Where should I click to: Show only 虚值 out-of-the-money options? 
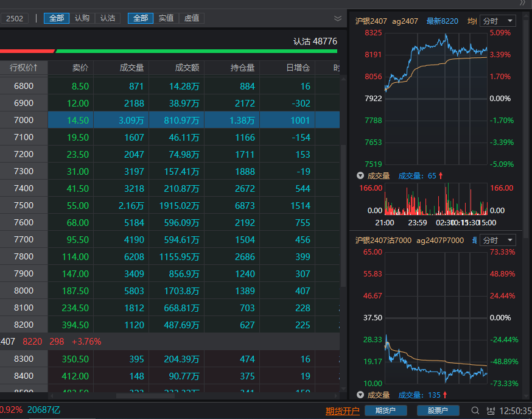point(192,18)
